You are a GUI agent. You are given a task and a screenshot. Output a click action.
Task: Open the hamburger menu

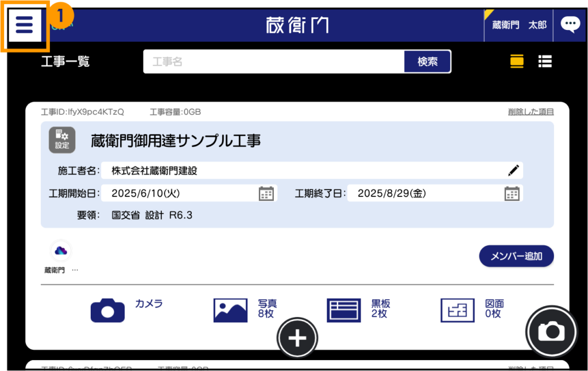24,26
